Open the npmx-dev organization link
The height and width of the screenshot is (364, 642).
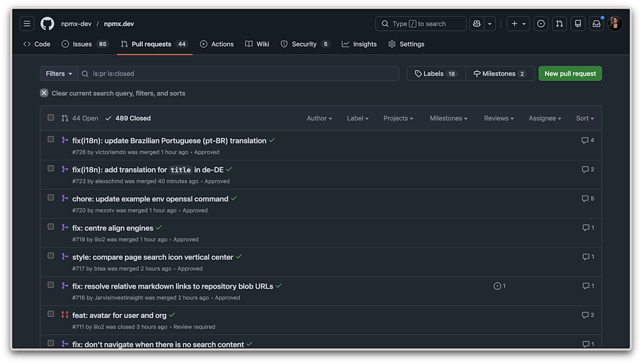point(76,24)
